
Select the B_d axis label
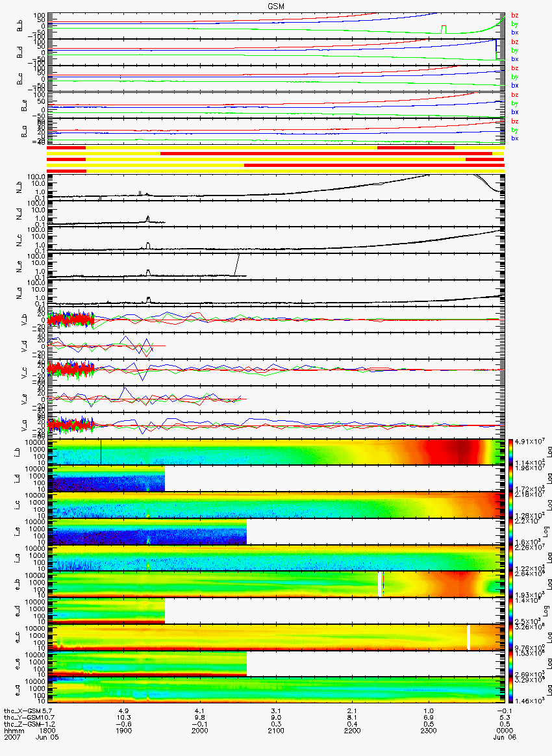(19, 52)
